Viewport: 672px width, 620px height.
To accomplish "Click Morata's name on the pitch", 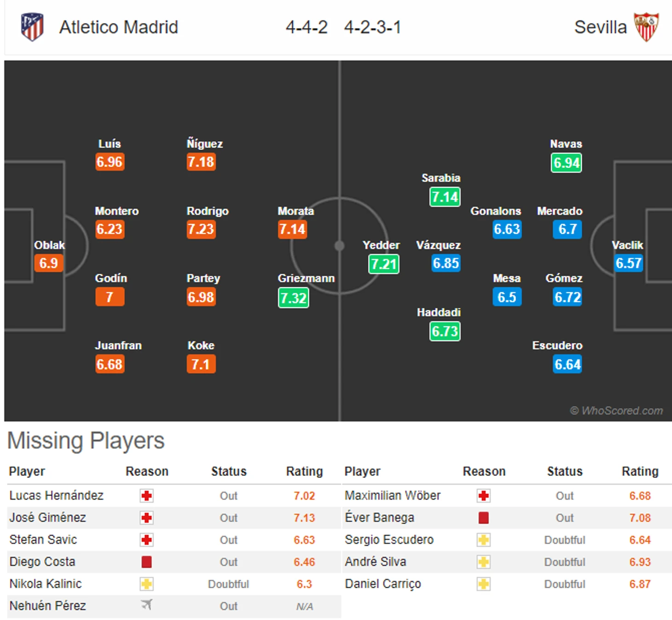I will tap(296, 211).
